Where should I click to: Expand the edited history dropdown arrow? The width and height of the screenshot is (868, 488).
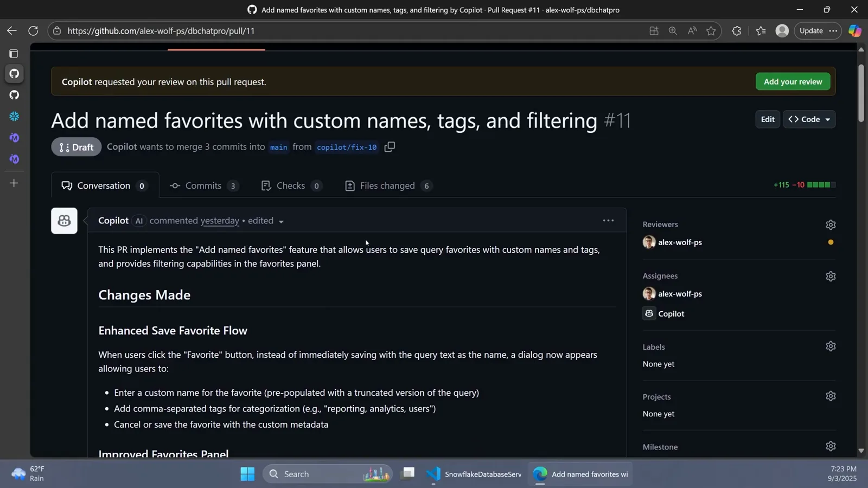tap(281, 221)
